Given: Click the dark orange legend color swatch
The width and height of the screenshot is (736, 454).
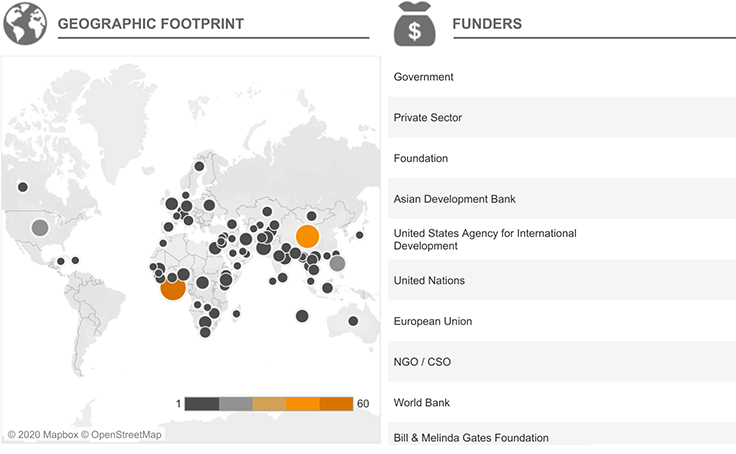Looking at the screenshot, I should pyautogui.click(x=336, y=404).
